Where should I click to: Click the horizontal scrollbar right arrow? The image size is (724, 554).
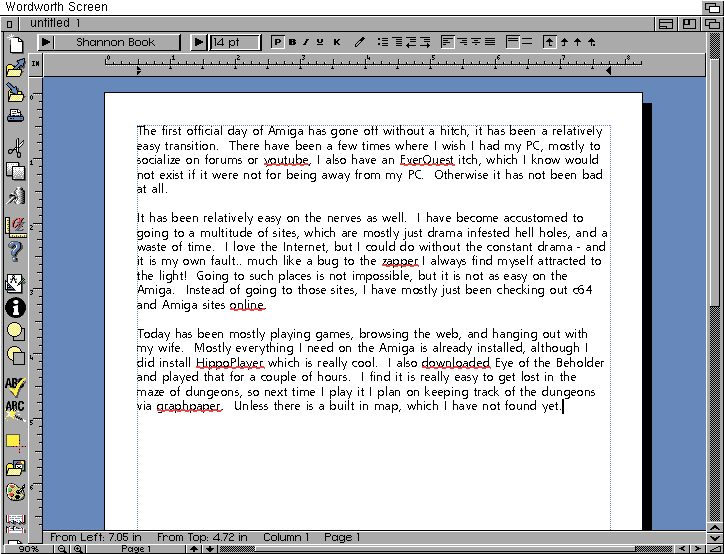pos(698,549)
